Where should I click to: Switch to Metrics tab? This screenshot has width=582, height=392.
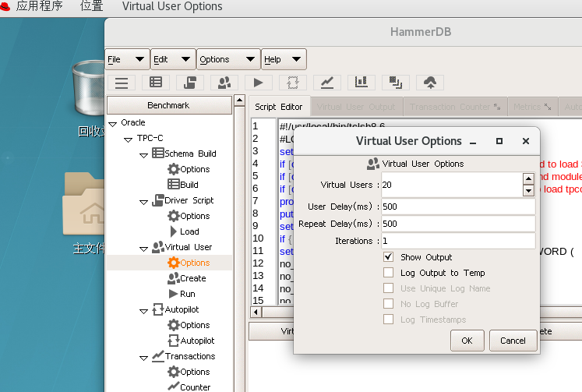point(532,107)
